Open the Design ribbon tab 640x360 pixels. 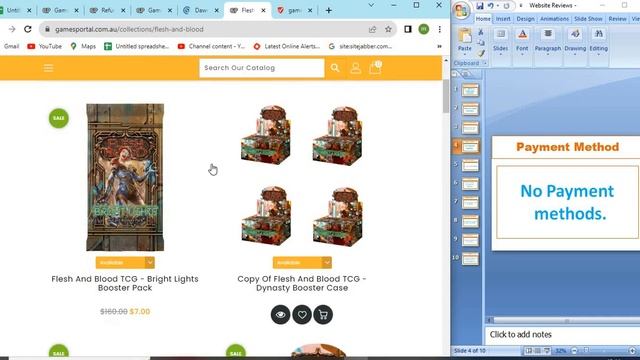tap(525, 19)
